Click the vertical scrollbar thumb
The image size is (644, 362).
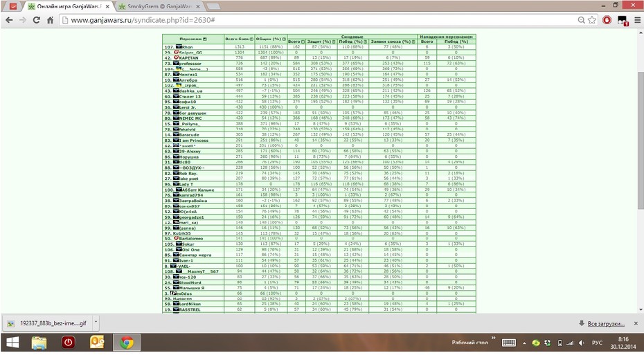coord(641,140)
